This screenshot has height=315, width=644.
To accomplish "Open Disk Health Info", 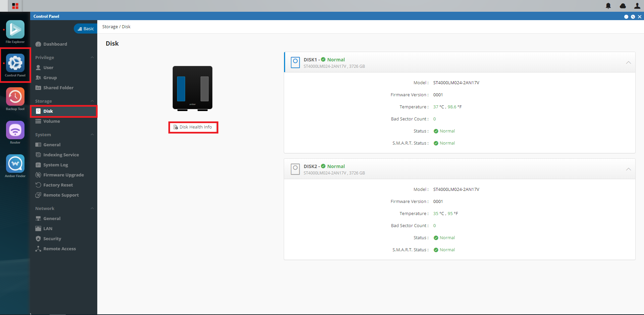I will (193, 127).
